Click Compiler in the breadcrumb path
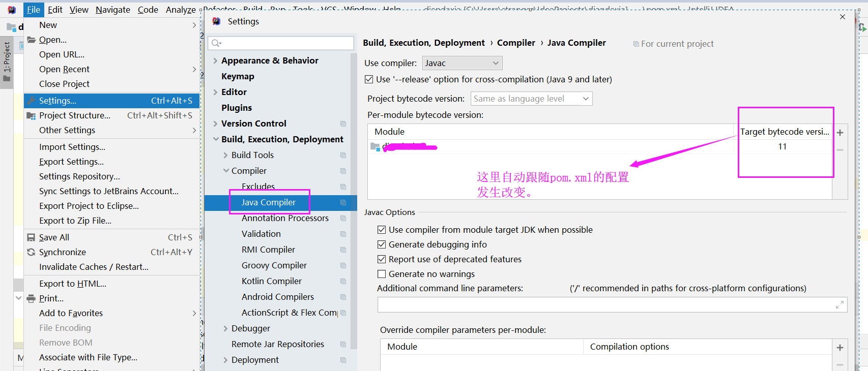868x371 pixels. (516, 43)
